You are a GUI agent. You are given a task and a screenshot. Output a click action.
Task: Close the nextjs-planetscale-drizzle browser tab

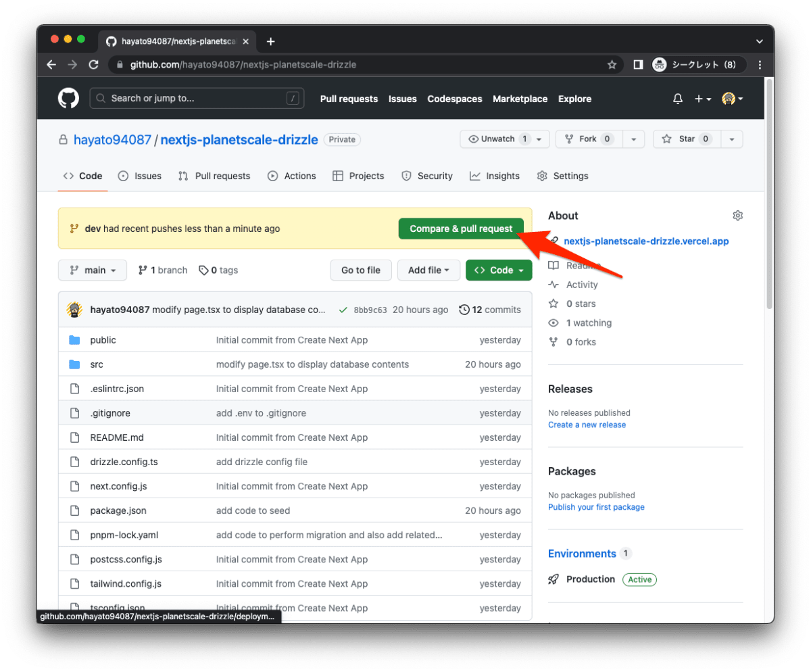pos(247,41)
